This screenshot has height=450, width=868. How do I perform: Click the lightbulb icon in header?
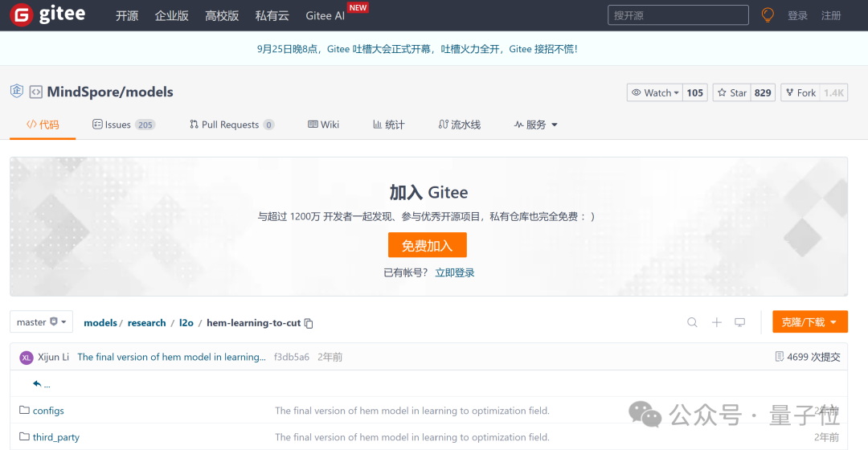[x=768, y=15]
